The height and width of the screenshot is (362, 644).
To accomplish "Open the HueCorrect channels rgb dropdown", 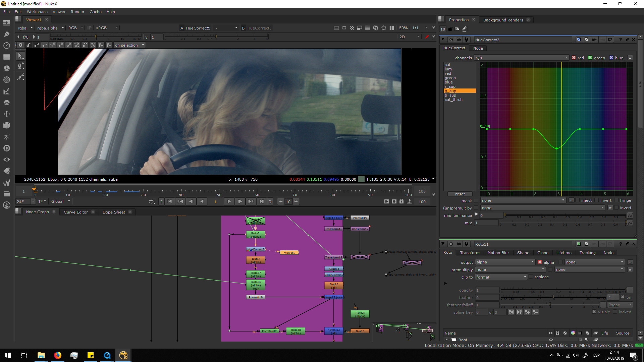I will 521,58.
